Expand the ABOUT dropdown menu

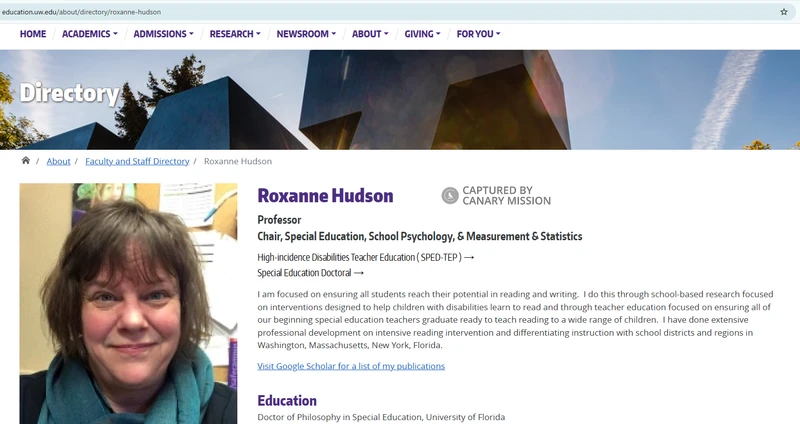click(x=370, y=34)
